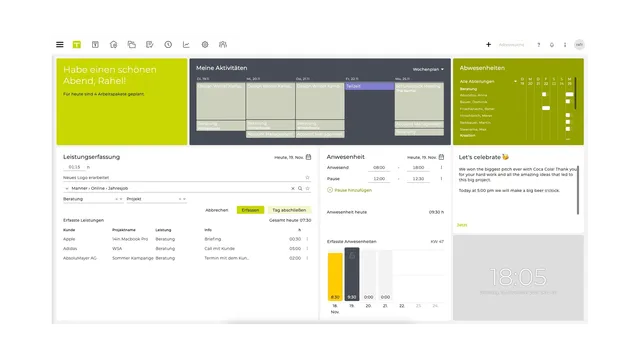Open the notification bell icon
This screenshot has width=640, height=360.
pyautogui.click(x=552, y=45)
